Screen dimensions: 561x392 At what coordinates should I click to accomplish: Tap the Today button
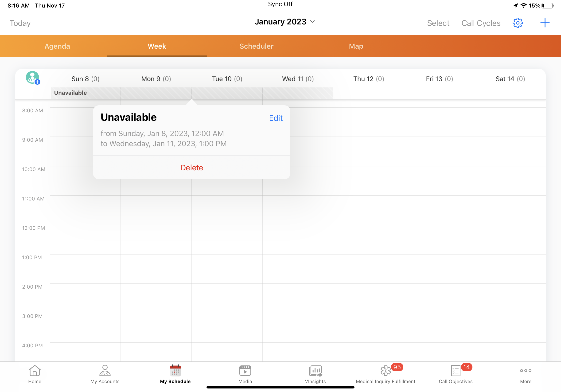pos(20,23)
